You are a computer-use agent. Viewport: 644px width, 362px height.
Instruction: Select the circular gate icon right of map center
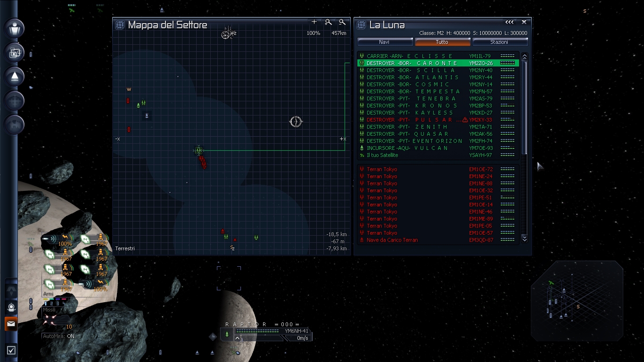coord(296,122)
